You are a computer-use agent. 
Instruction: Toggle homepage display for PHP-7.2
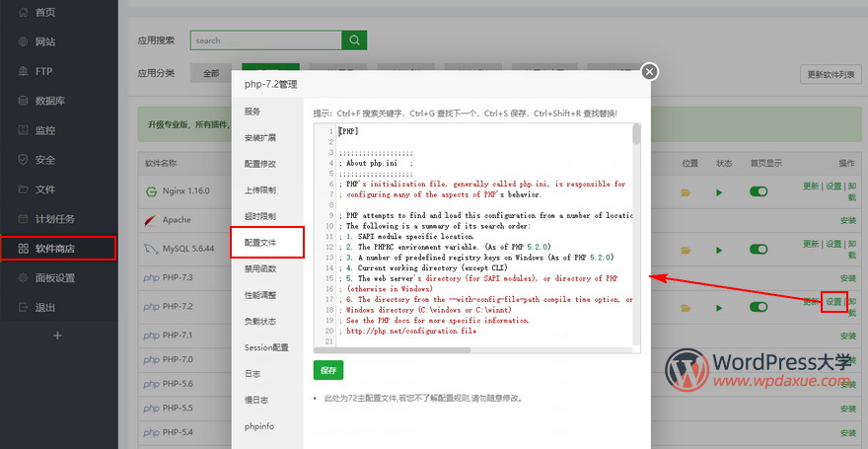point(759,307)
